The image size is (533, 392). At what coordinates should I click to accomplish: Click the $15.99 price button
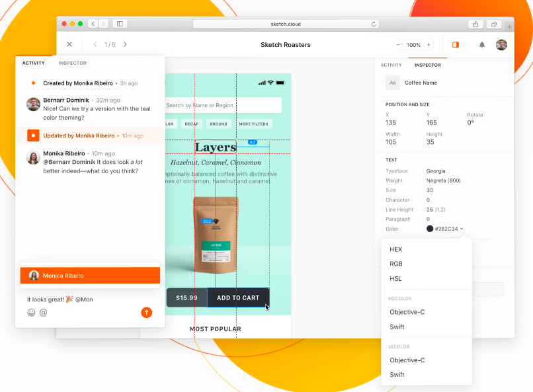coord(186,298)
